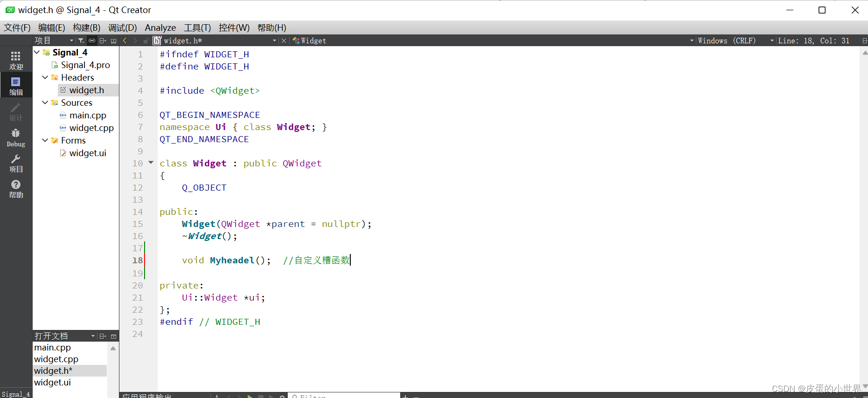Select main.cpp in the Sources folder
The image size is (868, 398).
[88, 115]
